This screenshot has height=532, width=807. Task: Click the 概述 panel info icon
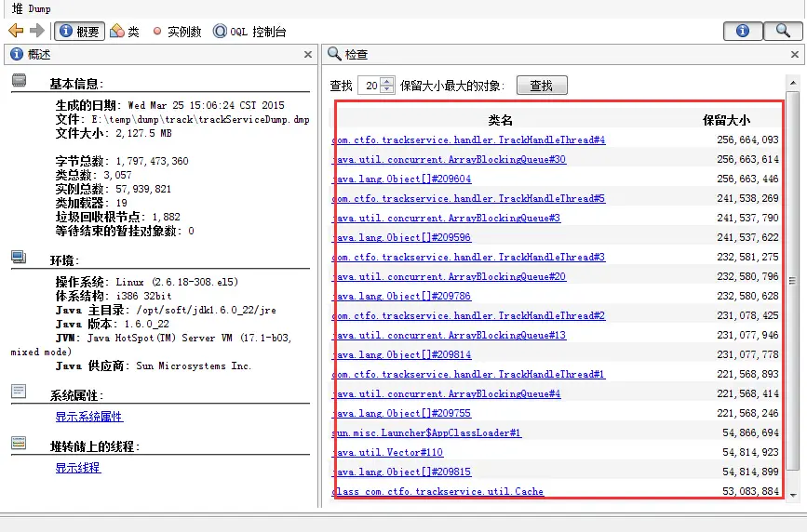coord(17,54)
